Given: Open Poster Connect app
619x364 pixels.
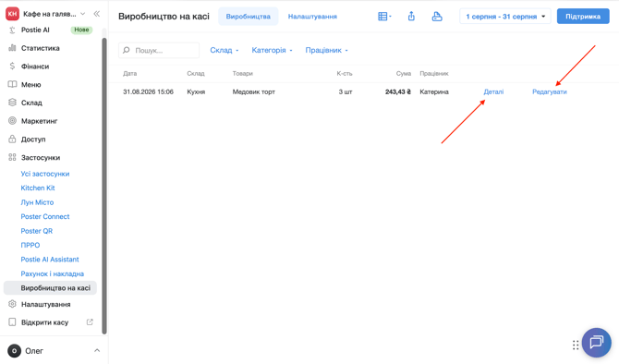Looking at the screenshot, I should pos(45,216).
